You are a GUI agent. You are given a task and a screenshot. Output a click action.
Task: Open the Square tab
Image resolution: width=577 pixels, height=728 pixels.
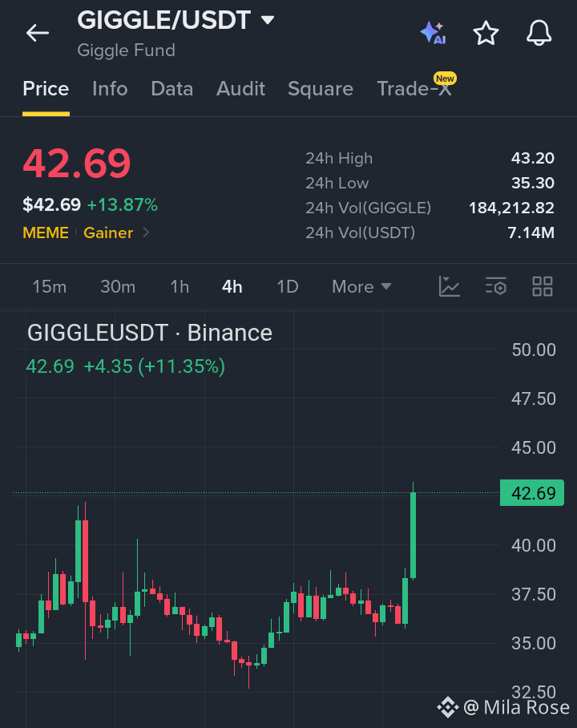point(321,89)
